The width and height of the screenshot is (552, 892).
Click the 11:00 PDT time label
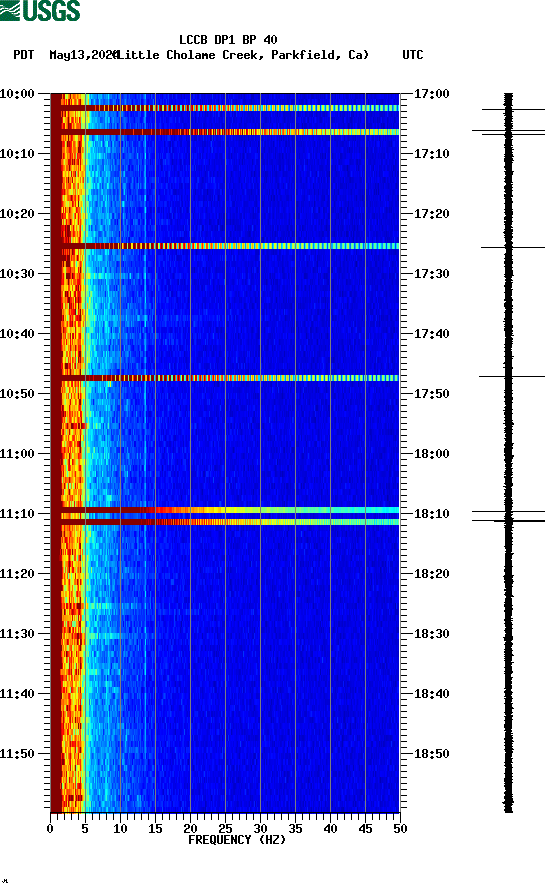[18, 454]
